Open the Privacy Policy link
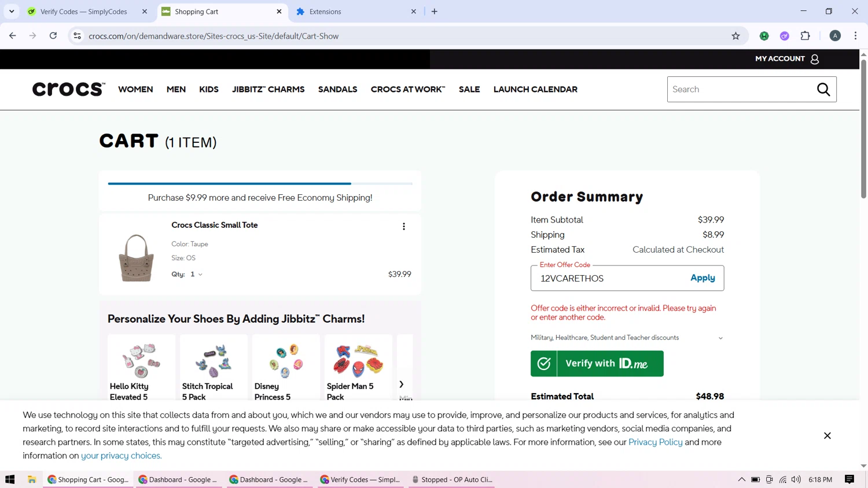Screen dimensions: 868x488 [x=656, y=442]
